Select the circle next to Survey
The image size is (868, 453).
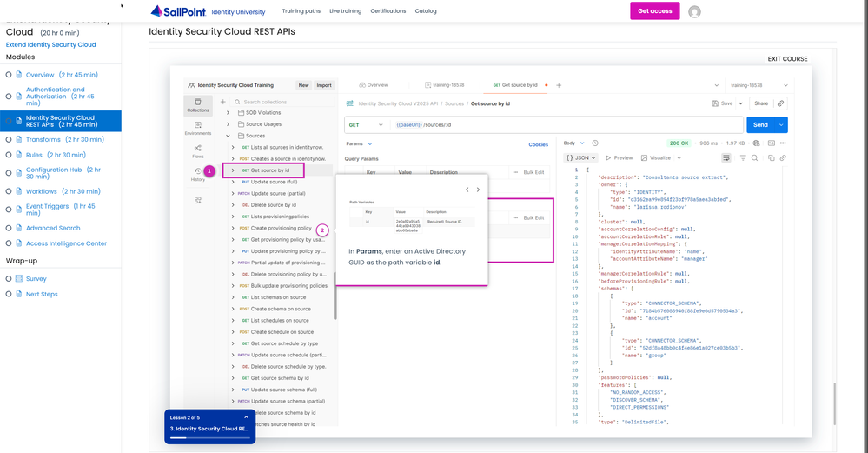click(x=9, y=278)
